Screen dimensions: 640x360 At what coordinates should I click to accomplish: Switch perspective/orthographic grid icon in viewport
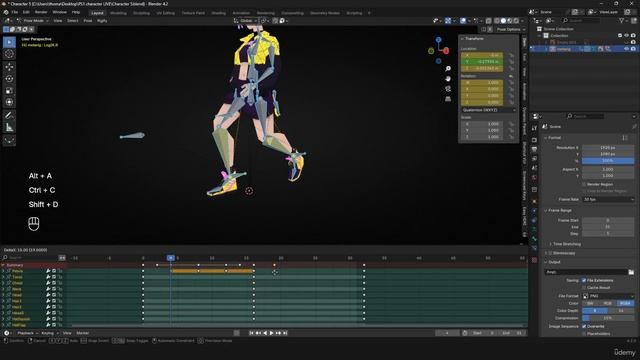click(448, 99)
